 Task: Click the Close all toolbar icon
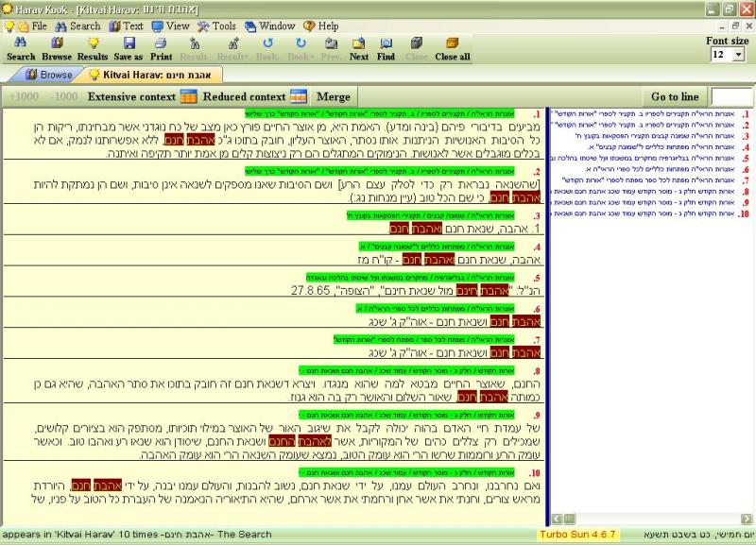[x=452, y=43]
